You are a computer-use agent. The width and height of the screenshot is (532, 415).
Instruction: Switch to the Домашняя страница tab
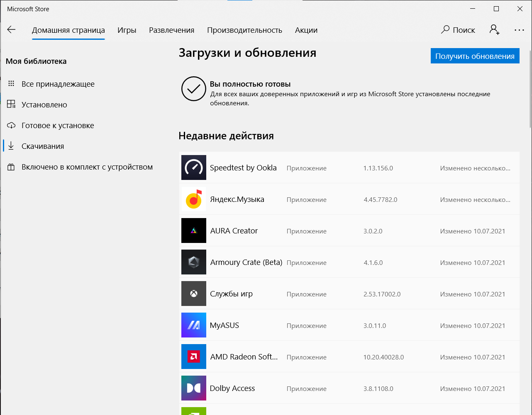(68, 30)
